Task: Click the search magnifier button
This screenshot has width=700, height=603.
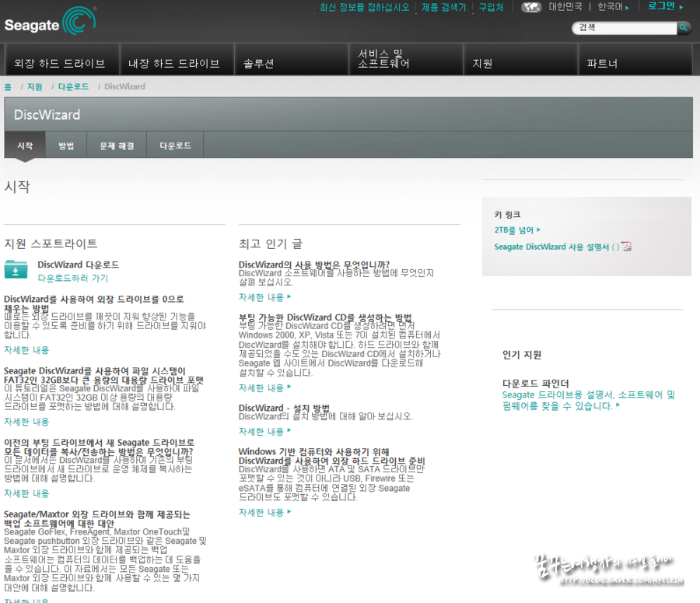Action: pyautogui.click(x=683, y=28)
